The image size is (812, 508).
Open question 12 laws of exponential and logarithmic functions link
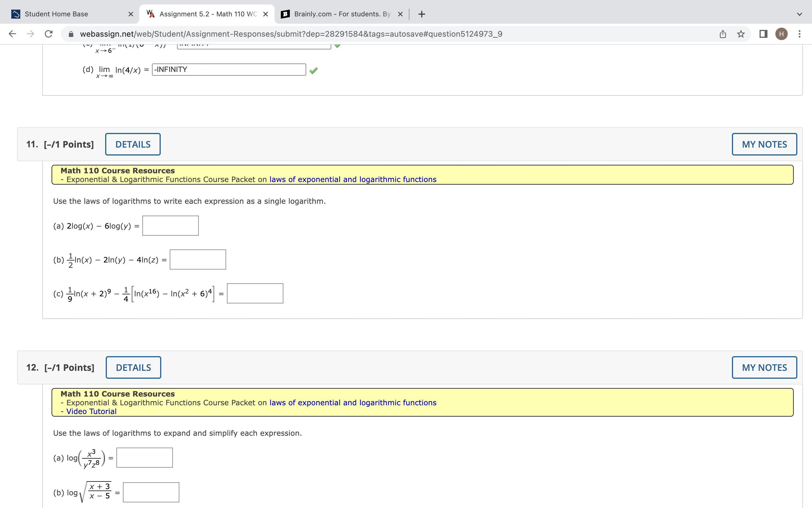tap(353, 402)
